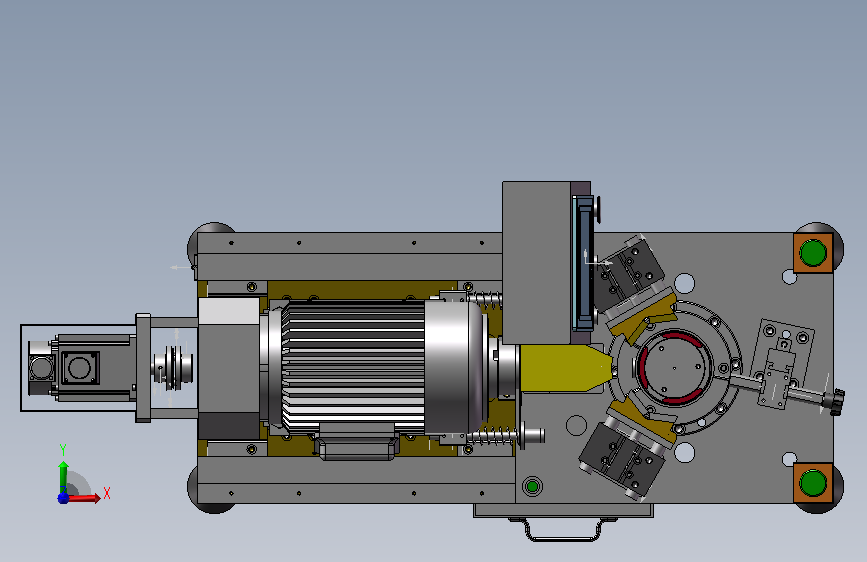Select the tilted bracket plate right of the fixture
The width and height of the screenshot is (867, 562).
tap(783, 360)
